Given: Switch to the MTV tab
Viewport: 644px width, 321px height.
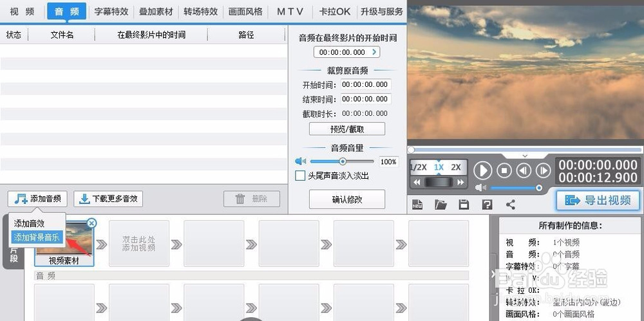Looking at the screenshot, I should (290, 12).
